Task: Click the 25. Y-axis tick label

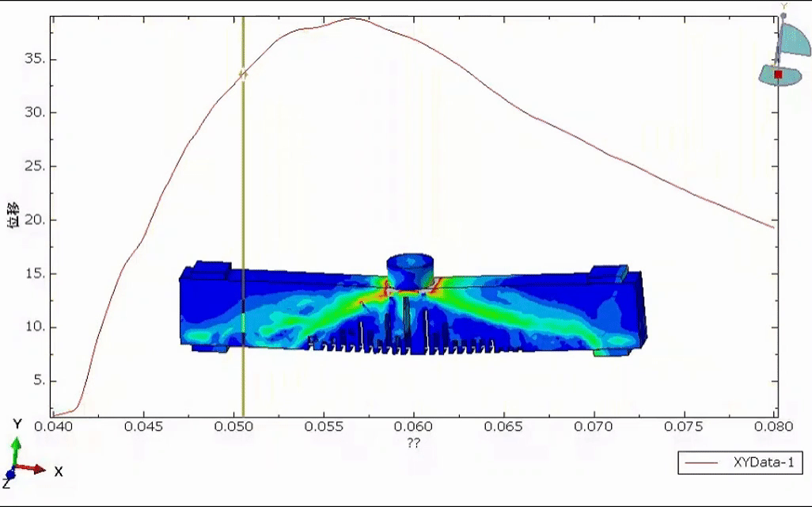Action: click(35, 166)
